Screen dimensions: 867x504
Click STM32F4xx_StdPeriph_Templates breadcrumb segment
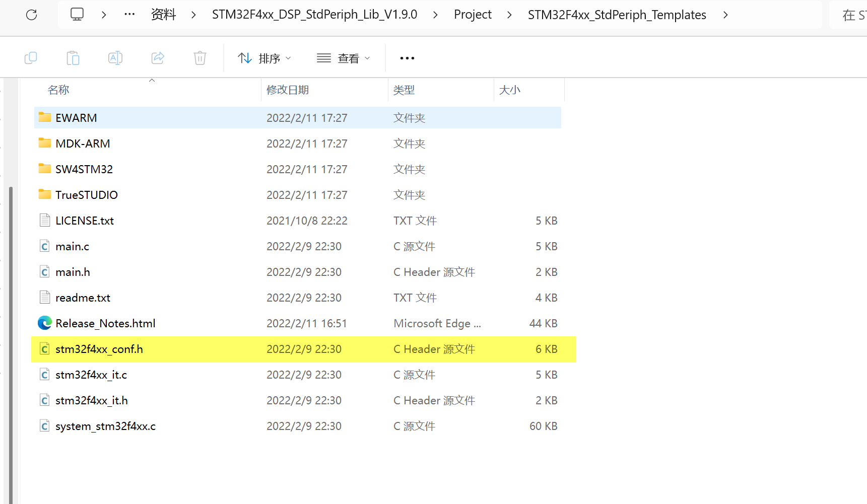click(617, 15)
